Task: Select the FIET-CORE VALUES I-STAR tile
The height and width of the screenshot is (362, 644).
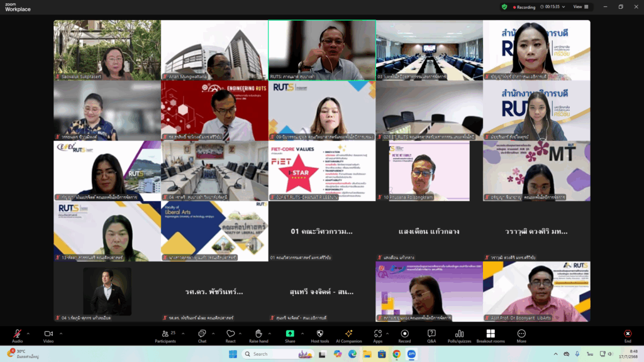Action: click(322, 171)
